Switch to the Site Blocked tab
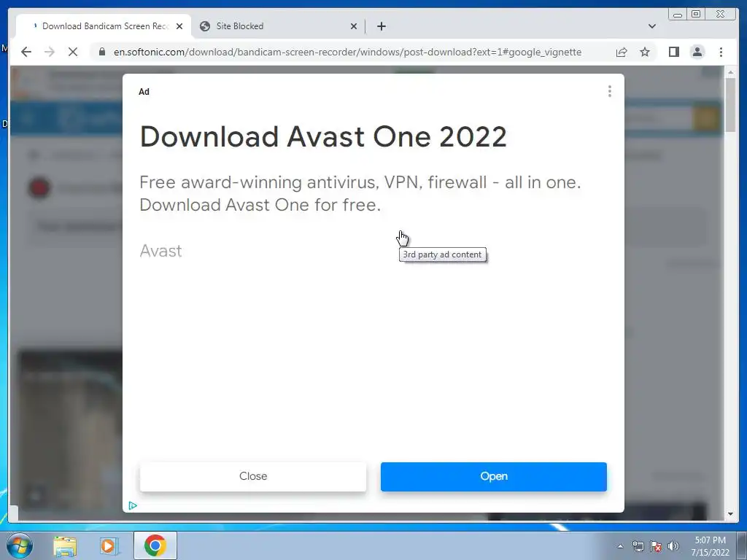The width and height of the screenshot is (747, 560). tap(279, 26)
